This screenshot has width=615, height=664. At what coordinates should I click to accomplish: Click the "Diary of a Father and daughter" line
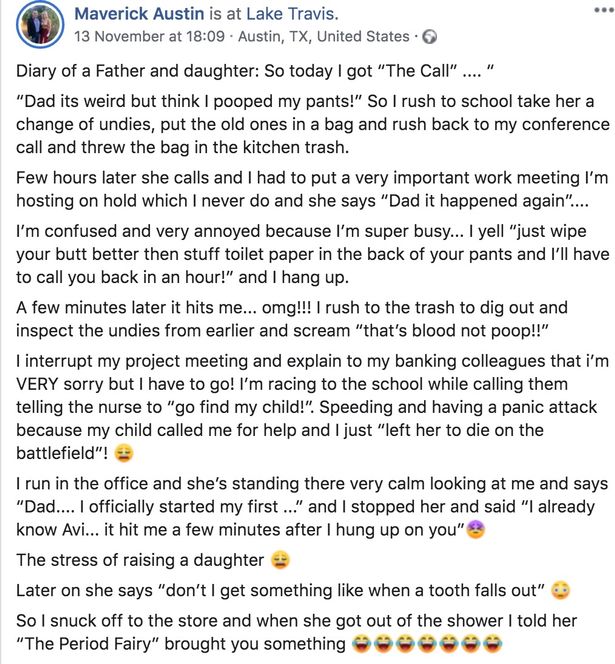[255, 71]
